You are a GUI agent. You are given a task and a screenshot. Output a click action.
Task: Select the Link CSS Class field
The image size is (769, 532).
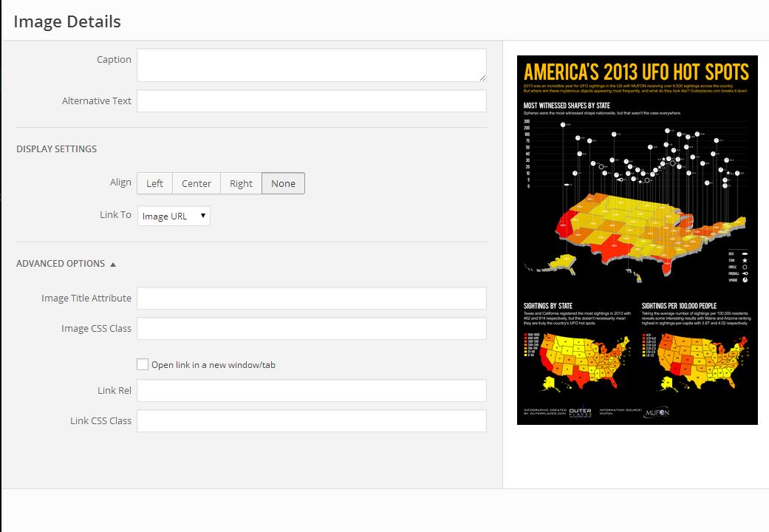point(311,421)
